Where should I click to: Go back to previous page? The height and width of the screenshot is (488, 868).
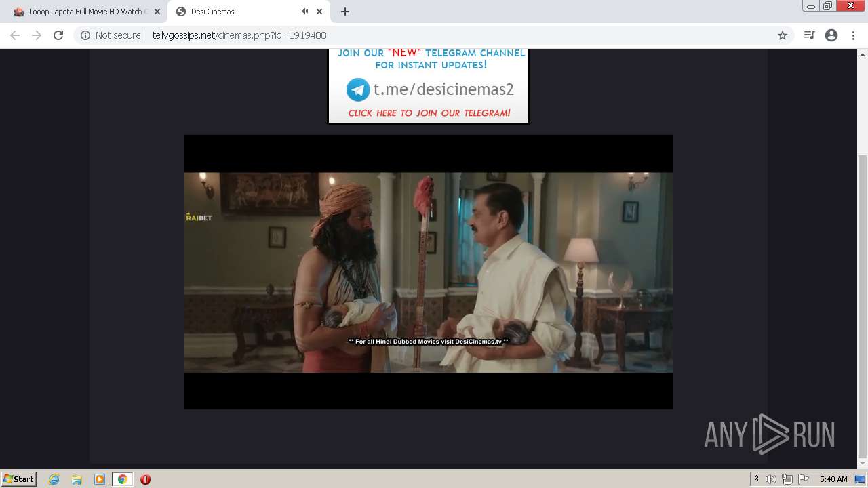click(15, 35)
